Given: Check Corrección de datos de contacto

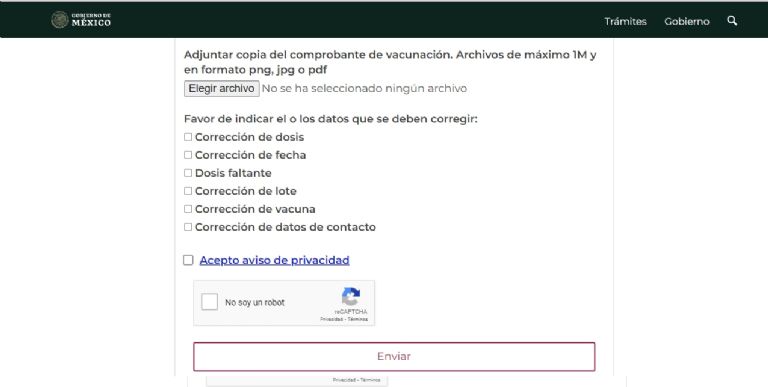Looking at the screenshot, I should pyautogui.click(x=188, y=227).
